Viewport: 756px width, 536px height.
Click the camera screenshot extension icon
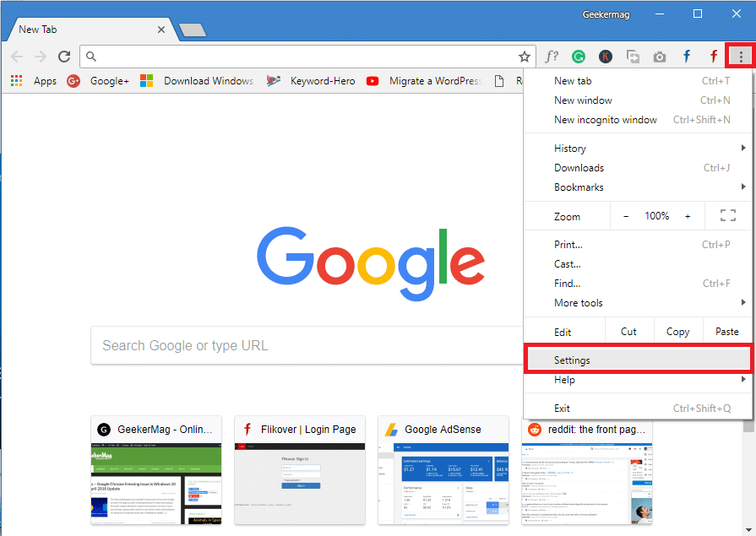[660, 57]
